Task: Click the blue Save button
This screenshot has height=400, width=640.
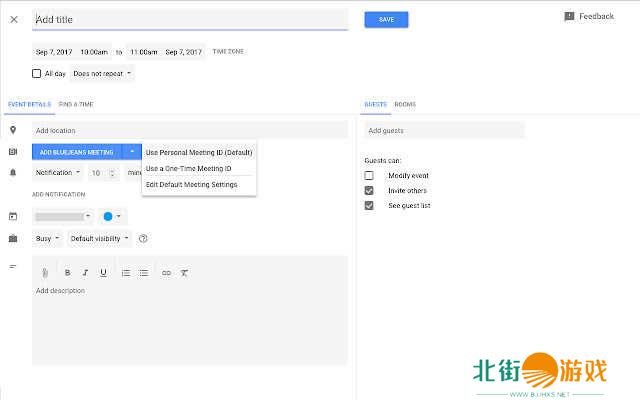Action: [x=386, y=19]
